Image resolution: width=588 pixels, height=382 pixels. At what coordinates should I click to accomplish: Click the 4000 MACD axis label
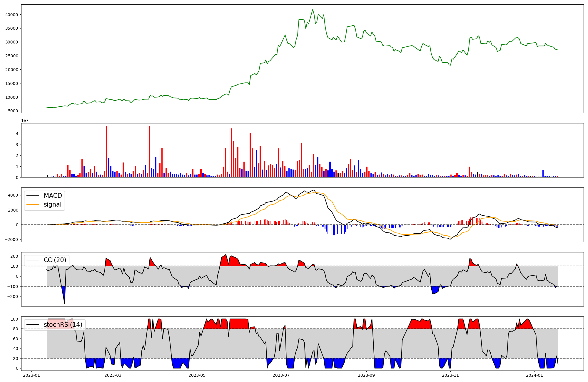coord(13,195)
